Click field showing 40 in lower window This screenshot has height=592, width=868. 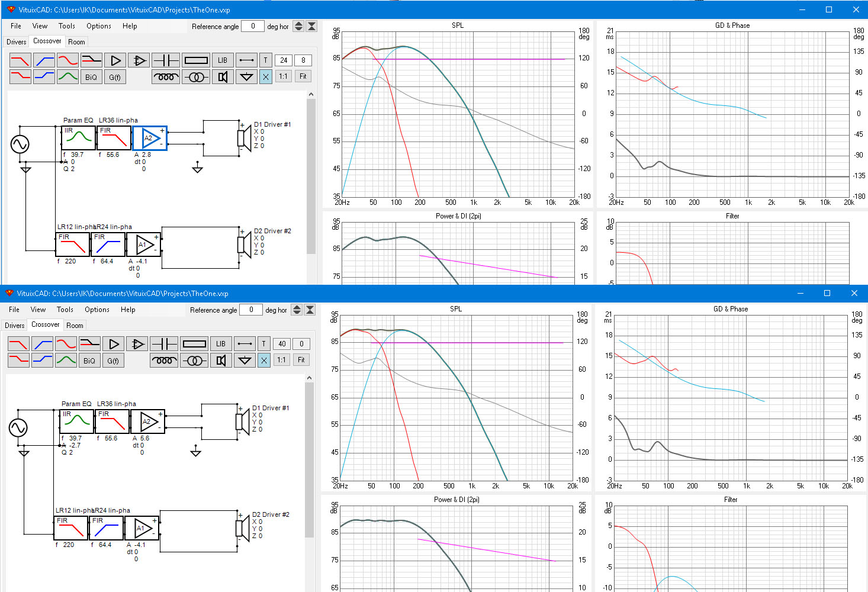click(282, 343)
